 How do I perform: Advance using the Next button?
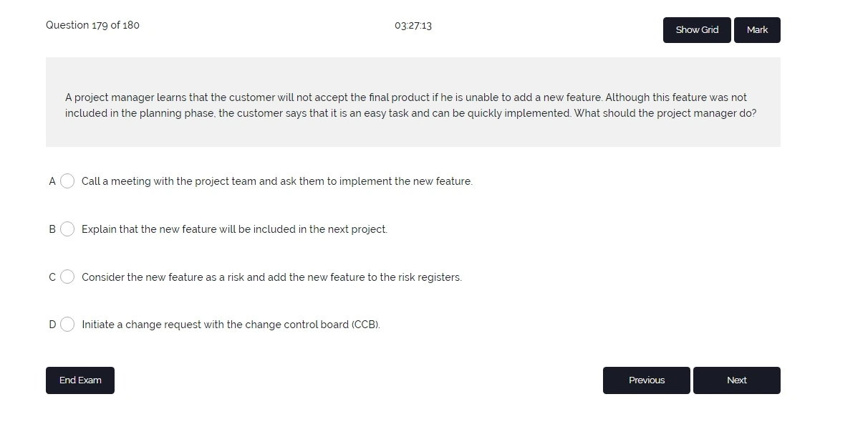coord(736,380)
